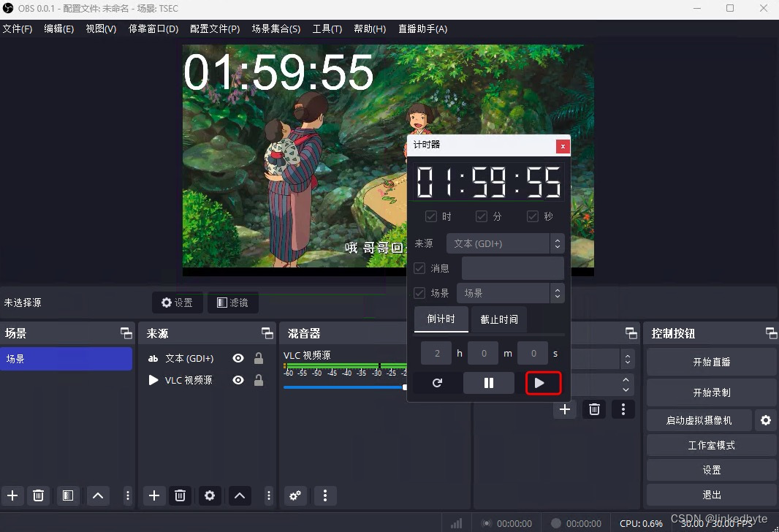Remove the selected source with the trash icon
Screen dimensions: 779x532
pos(180,495)
